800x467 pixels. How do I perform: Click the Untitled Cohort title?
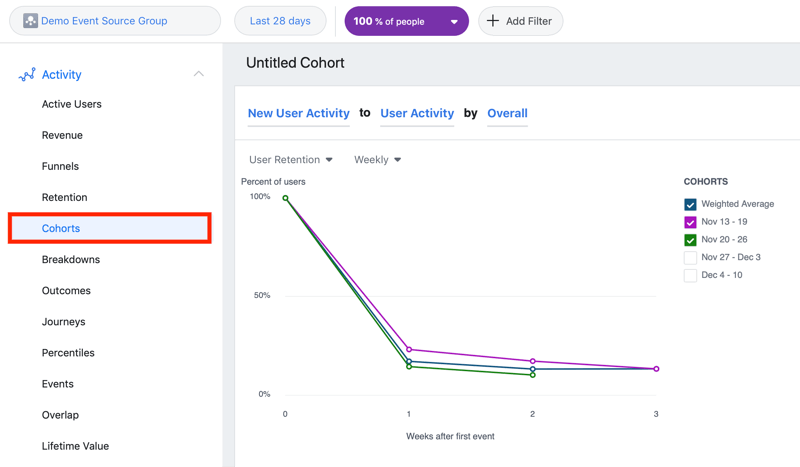point(295,63)
